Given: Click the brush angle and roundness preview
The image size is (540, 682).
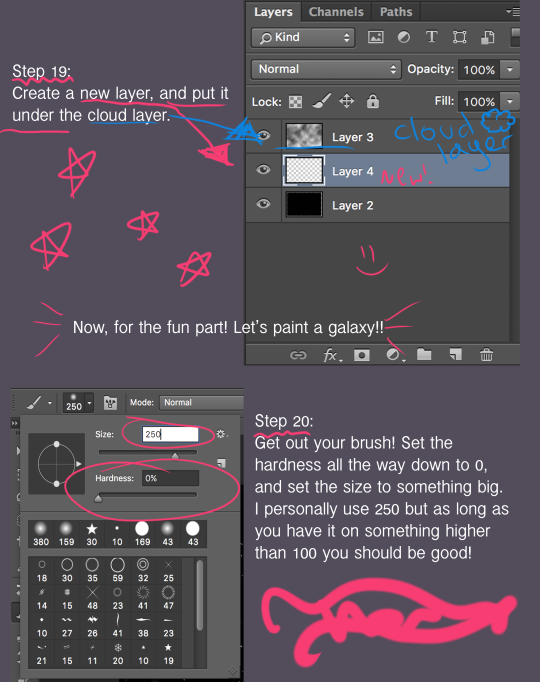Looking at the screenshot, I should click(x=57, y=464).
